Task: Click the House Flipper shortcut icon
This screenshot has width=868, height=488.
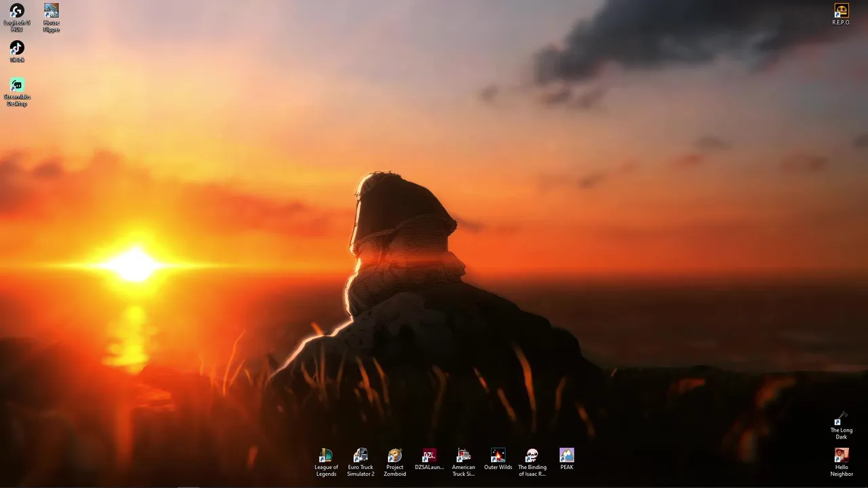Action: [52, 17]
